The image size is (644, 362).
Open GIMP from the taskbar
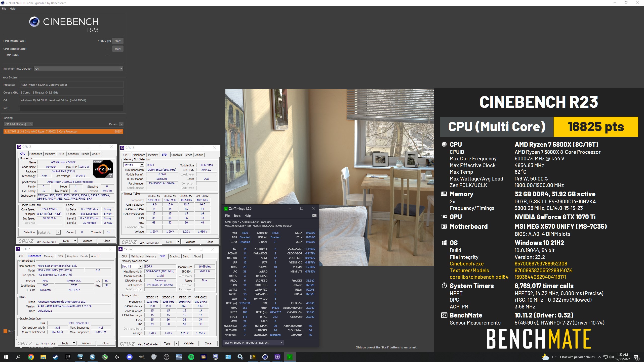(142, 357)
